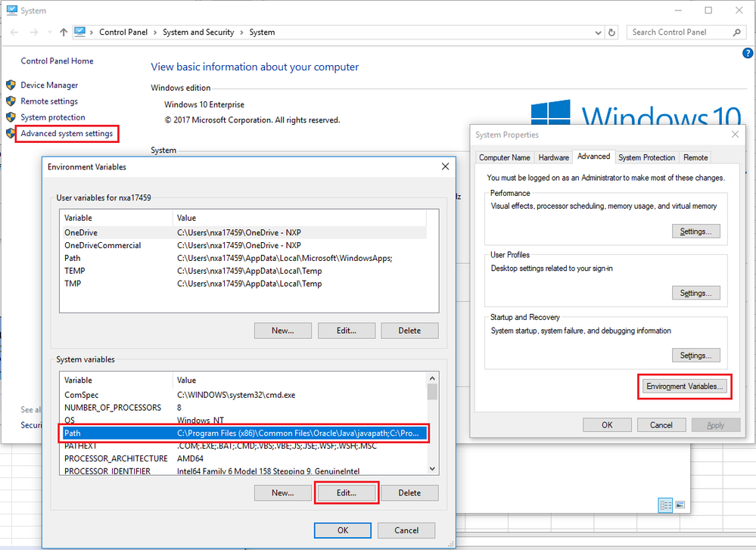This screenshot has width=756, height=550.
Task: Click the search magnifier icon
Action: coord(737,33)
